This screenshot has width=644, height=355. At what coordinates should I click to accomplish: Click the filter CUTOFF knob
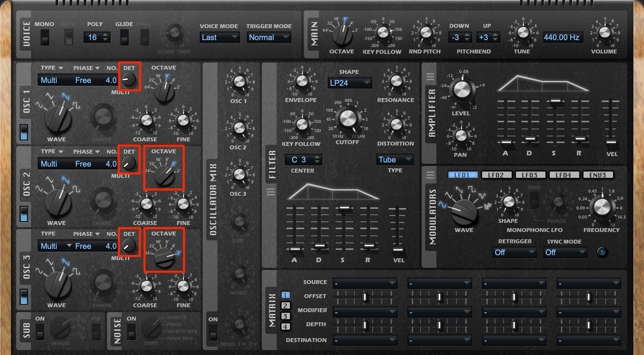click(348, 118)
